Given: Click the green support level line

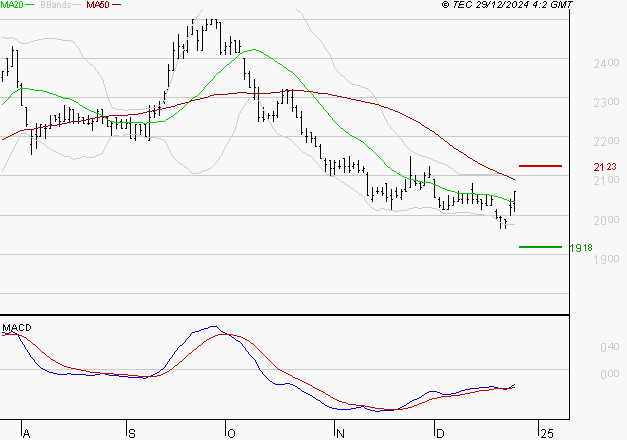Looking at the screenshot, I should click(x=540, y=247).
